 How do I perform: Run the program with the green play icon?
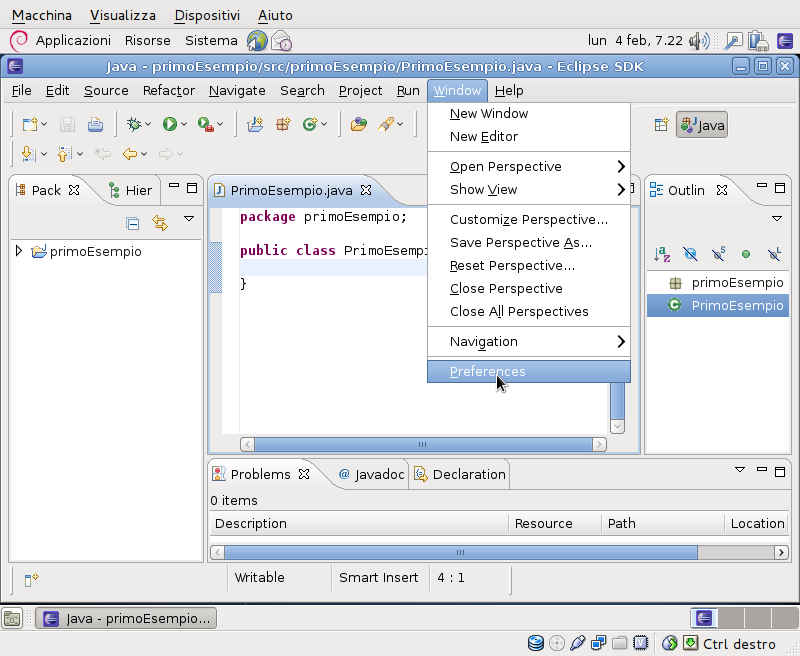pos(169,124)
